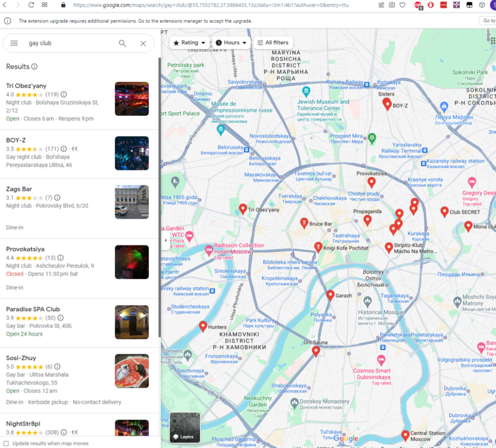Reload the page with the refresh icon

click(31, 5)
